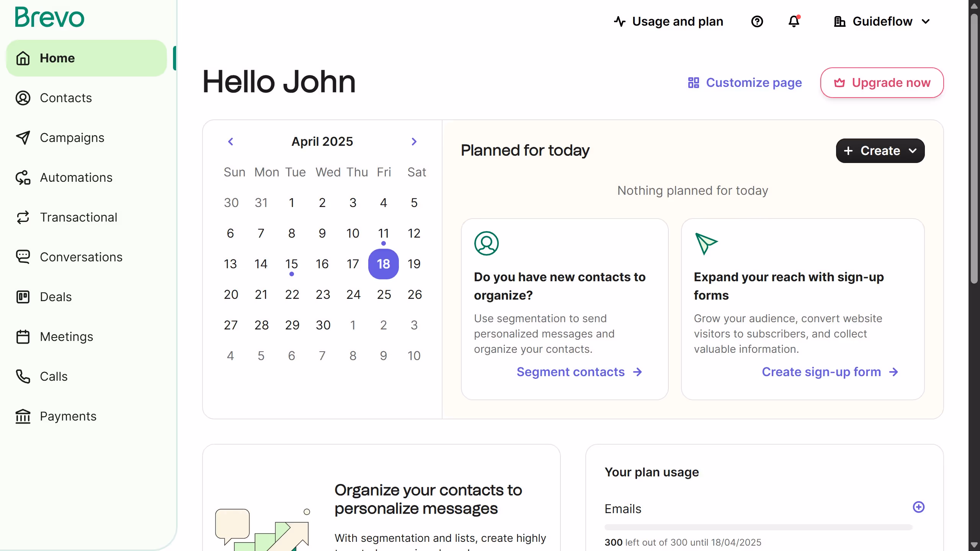Open Automations from the sidebar
The image size is (980, 551).
pyautogui.click(x=76, y=178)
